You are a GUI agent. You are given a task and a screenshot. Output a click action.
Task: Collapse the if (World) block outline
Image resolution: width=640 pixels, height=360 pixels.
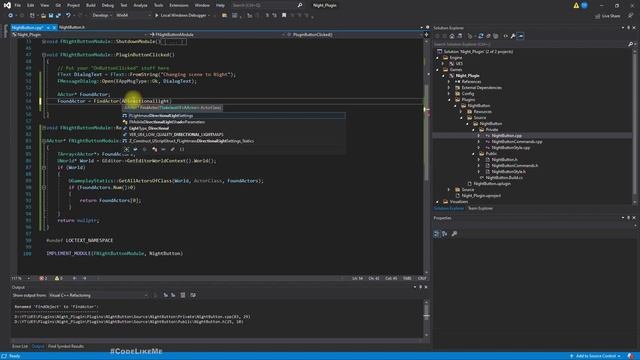(x=44, y=167)
